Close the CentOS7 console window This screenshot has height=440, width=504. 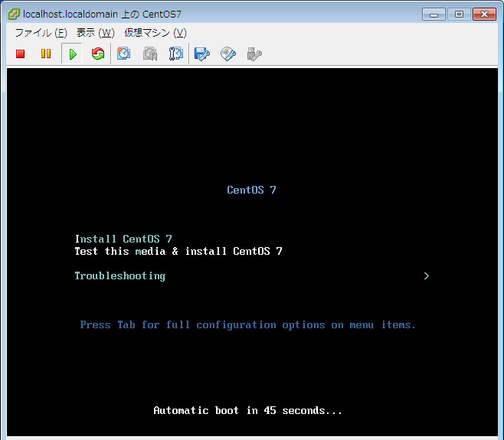coord(484,15)
